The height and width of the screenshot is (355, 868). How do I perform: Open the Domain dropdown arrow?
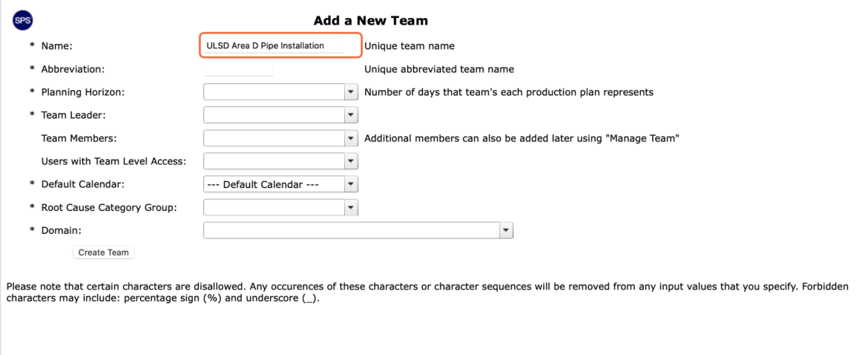point(506,230)
